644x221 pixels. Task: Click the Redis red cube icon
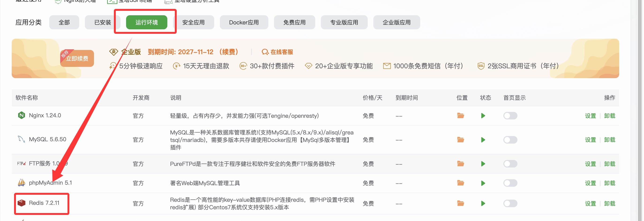tap(22, 203)
